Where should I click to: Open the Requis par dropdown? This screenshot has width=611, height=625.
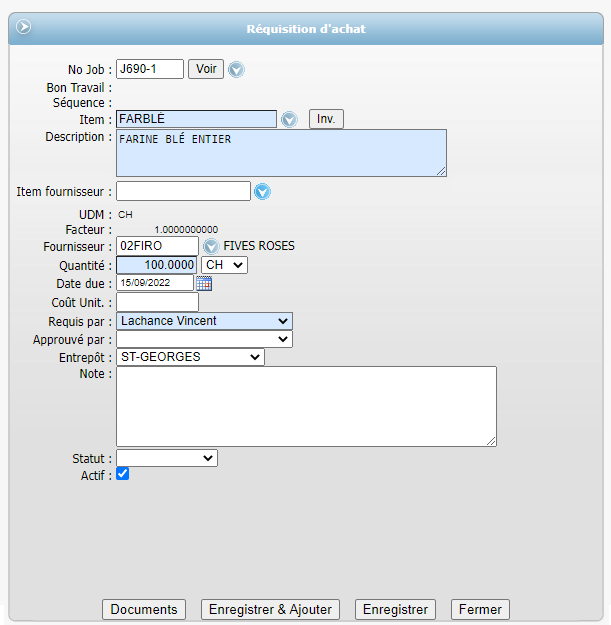point(204,321)
